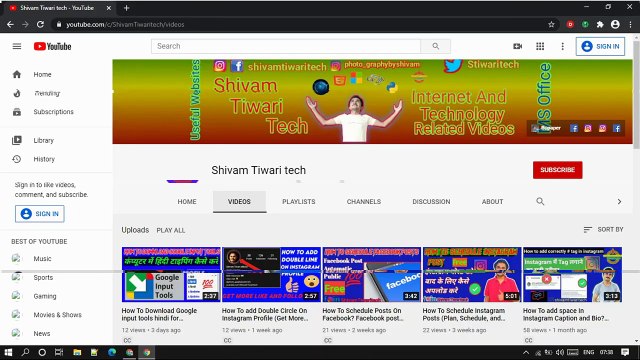Image resolution: width=640 pixels, height=360 pixels.
Task: Click the search magnifier button
Action: (436, 46)
